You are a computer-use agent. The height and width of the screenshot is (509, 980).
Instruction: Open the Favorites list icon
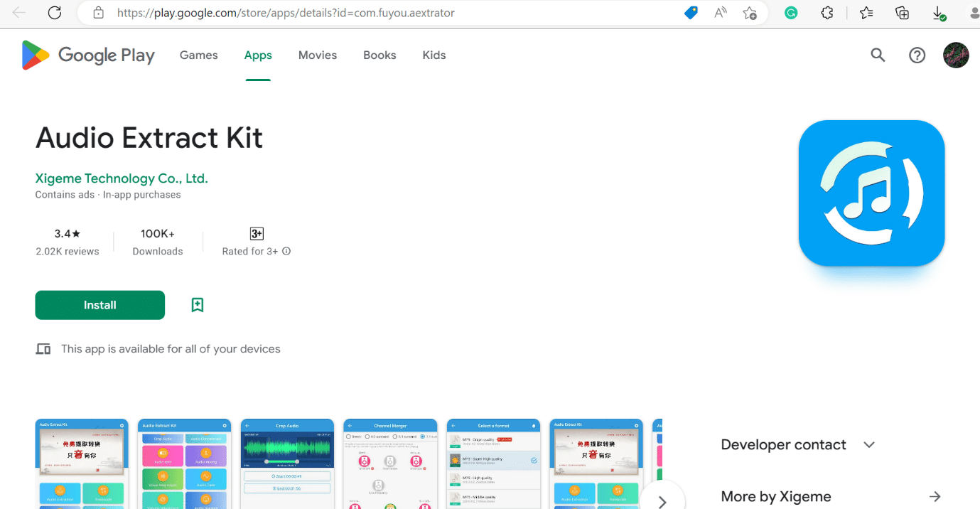tap(866, 13)
